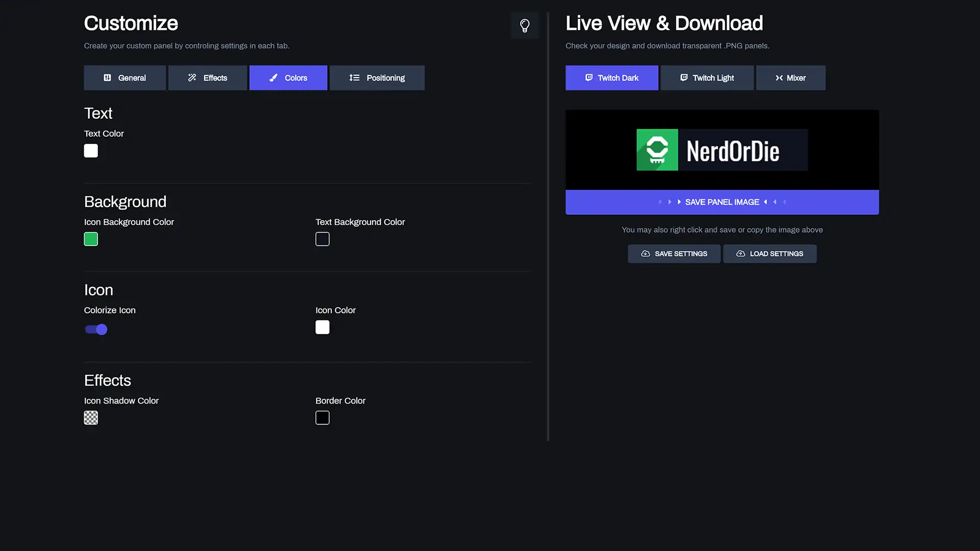Click the magic wand icon on Effects tab

(x=192, y=78)
